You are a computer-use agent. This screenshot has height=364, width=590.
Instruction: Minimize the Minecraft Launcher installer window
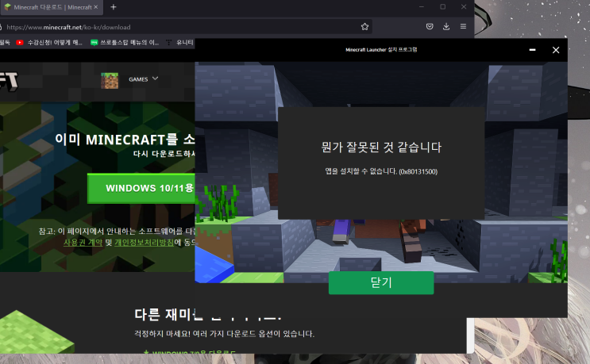[x=532, y=50]
